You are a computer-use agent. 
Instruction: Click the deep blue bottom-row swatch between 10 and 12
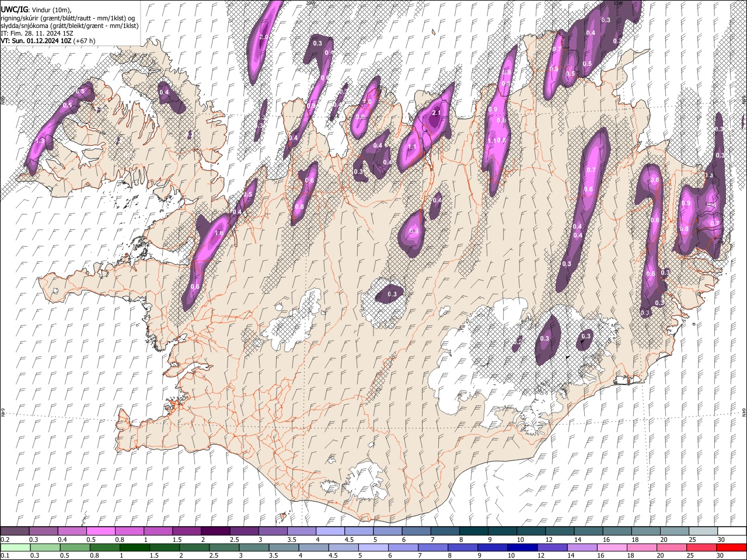pyautogui.click(x=522, y=547)
